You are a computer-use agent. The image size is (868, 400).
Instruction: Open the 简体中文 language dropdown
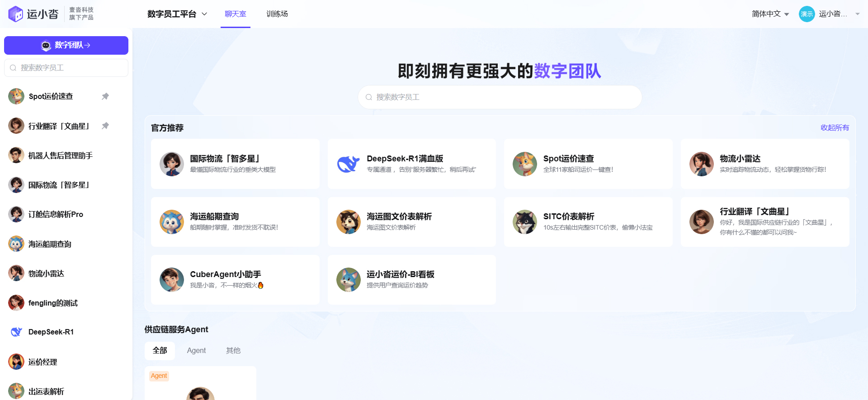770,14
